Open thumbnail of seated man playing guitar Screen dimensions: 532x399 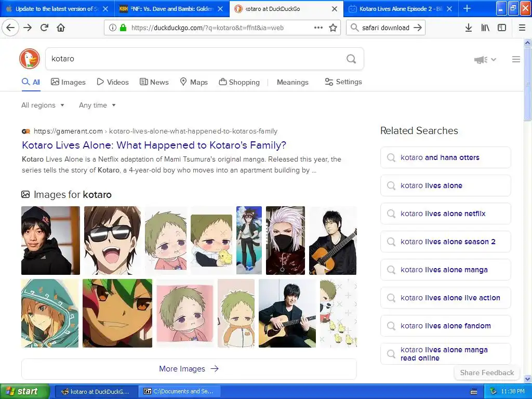tap(287, 313)
